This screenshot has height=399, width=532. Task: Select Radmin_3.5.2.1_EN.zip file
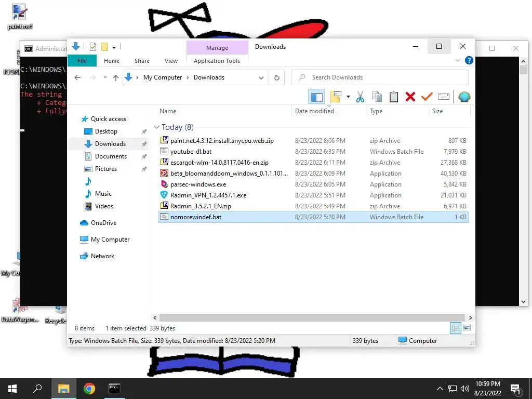pyautogui.click(x=313, y=206)
